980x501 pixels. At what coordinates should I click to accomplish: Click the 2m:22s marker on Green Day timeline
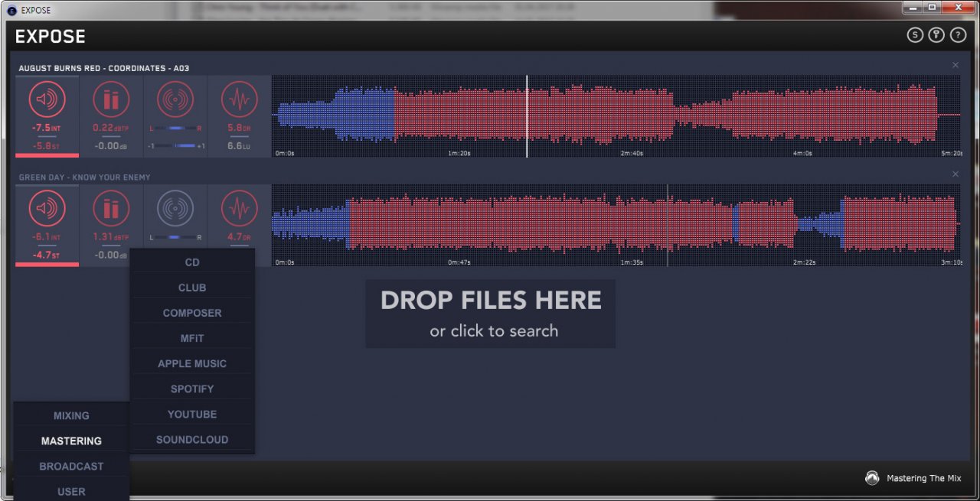click(804, 262)
